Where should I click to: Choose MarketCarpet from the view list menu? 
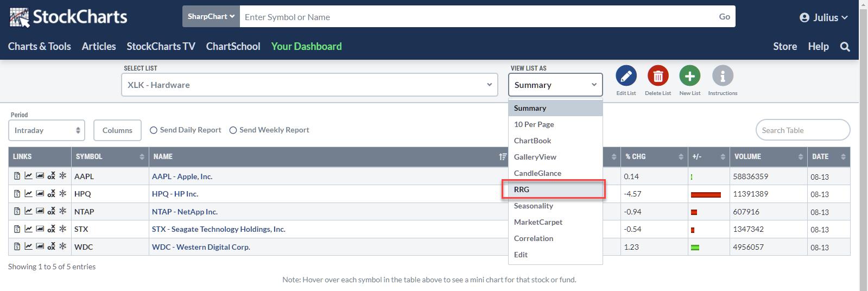(538, 222)
